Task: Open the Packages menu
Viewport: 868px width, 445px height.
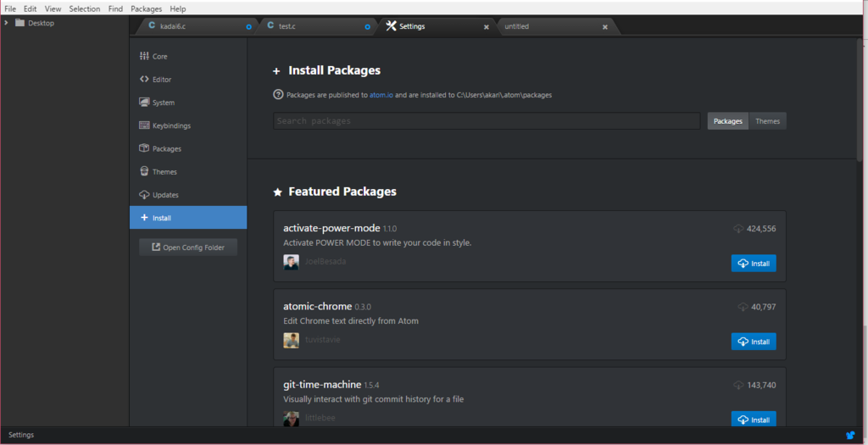Action: tap(146, 8)
